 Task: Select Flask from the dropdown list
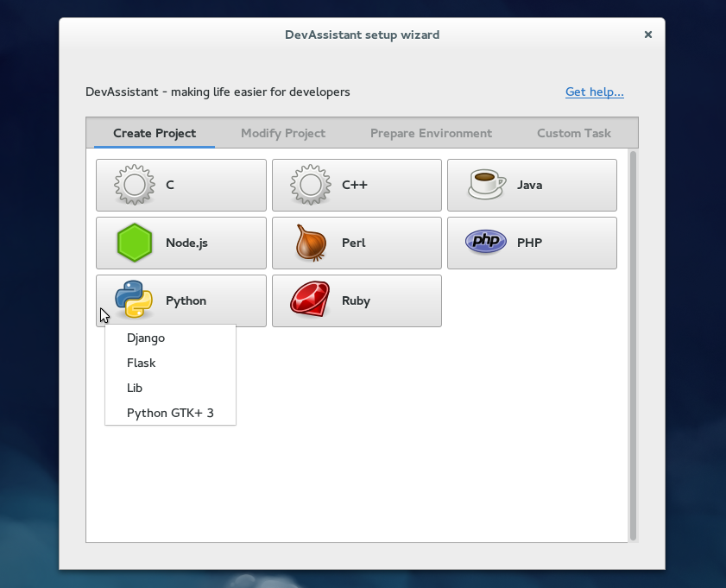141,363
